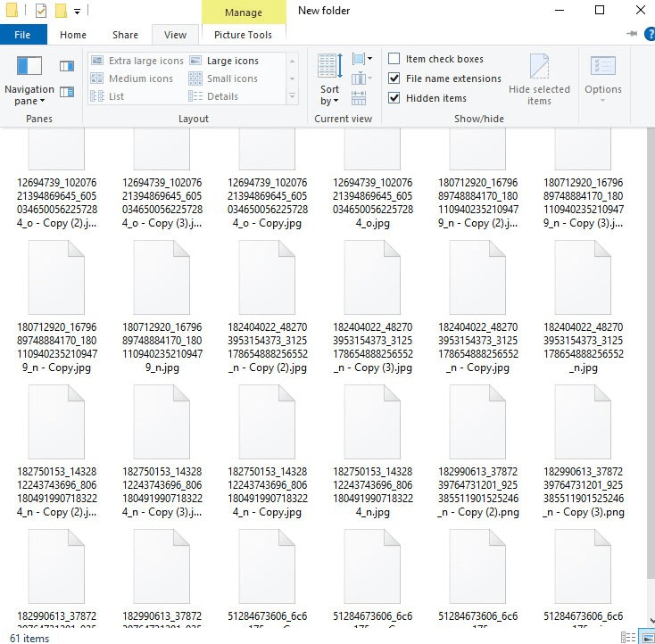Switch to details view in status bar
This screenshot has width=655, height=644.
(628, 638)
